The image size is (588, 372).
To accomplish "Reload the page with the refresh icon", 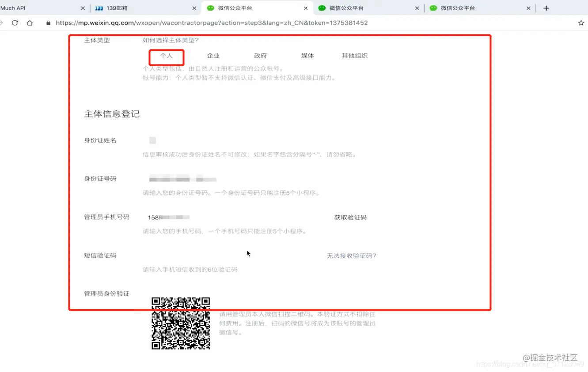I will point(15,23).
